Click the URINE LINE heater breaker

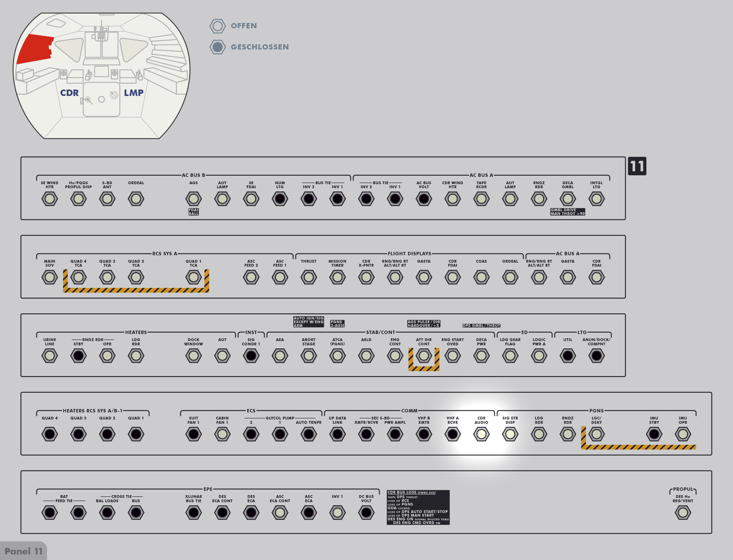(50, 356)
